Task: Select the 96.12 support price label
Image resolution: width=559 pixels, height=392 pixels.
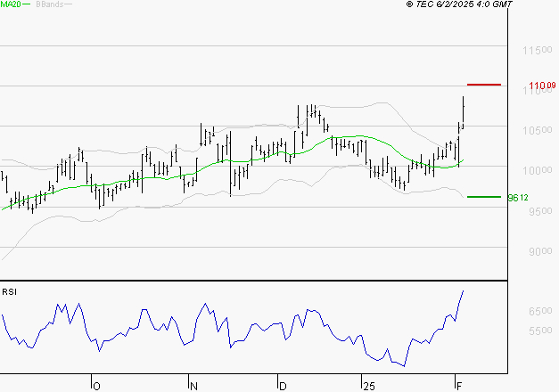Action: click(x=518, y=198)
